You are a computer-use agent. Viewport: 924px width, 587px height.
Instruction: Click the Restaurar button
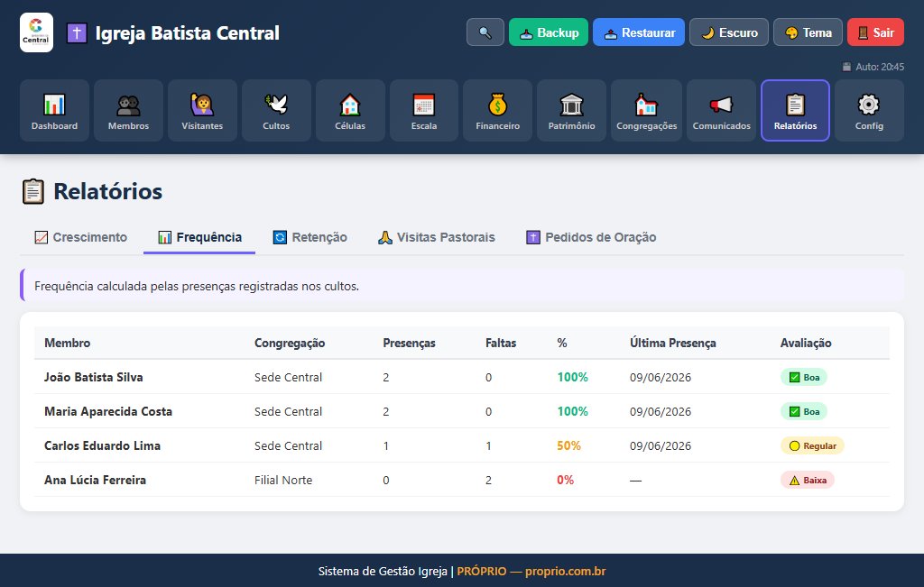pos(639,32)
